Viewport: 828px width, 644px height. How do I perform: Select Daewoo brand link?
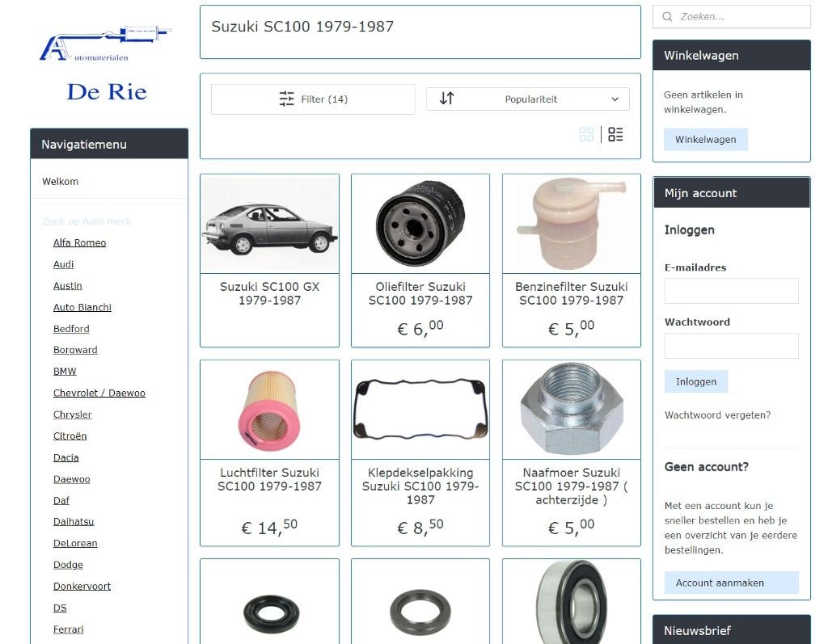[71, 479]
